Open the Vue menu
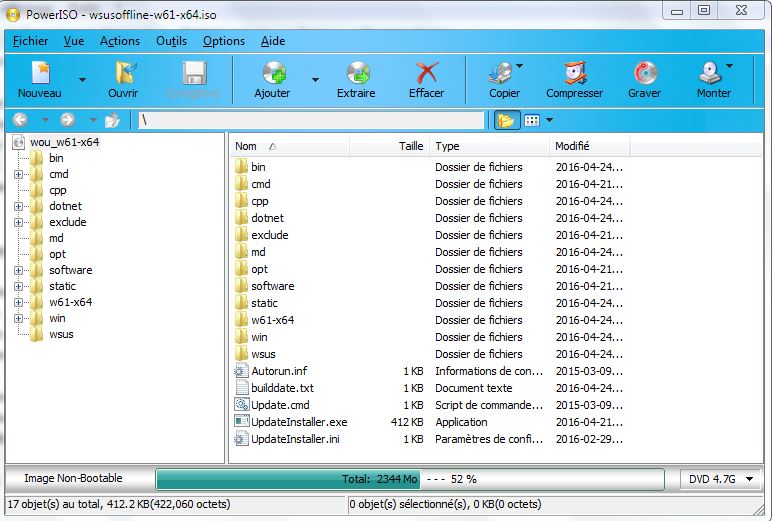The image size is (772, 521). pyautogui.click(x=74, y=41)
